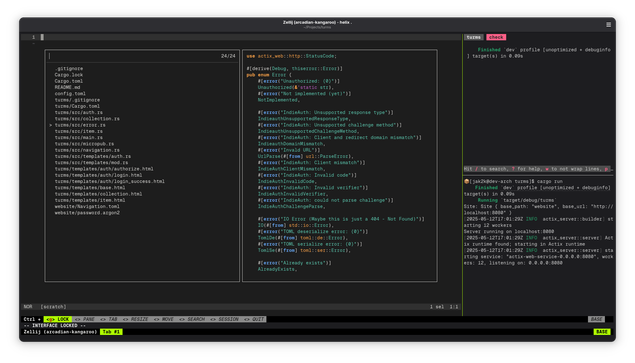635x363 pixels.
Task: Click the gray BASE label in Ctrl row
Action: pyautogui.click(x=596, y=319)
